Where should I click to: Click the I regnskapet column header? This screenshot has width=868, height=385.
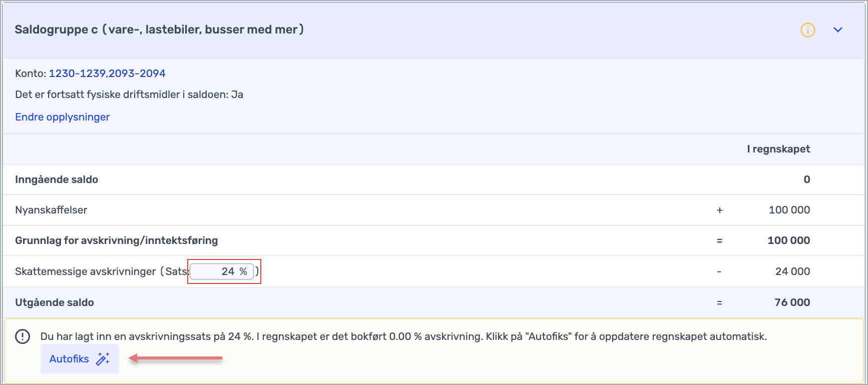tap(778, 149)
